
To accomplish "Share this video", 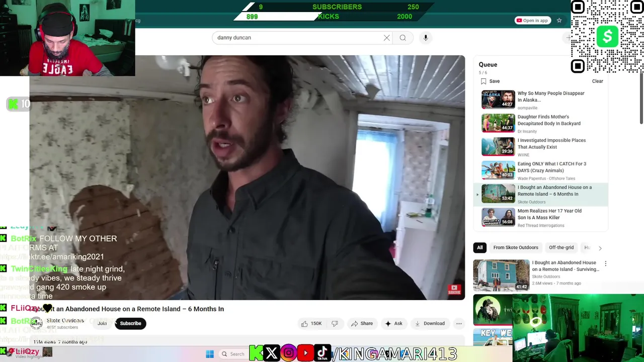I will pyautogui.click(x=362, y=324).
